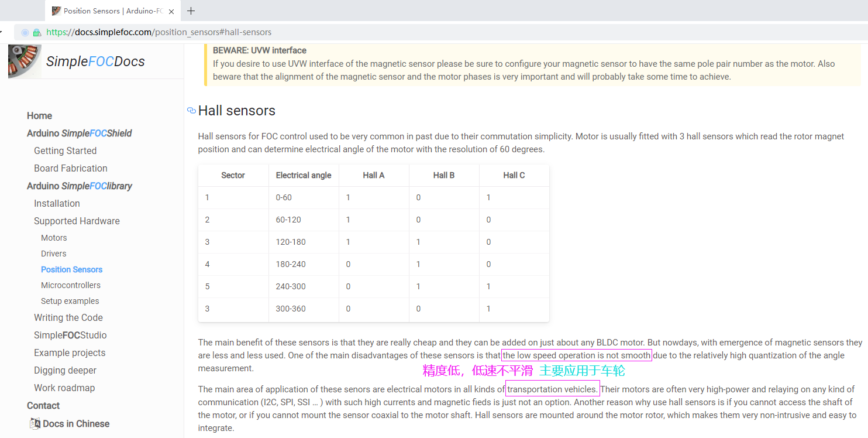Click the circular tracking protection icon in address bar
Screen dimensions: 868x438
(23, 32)
